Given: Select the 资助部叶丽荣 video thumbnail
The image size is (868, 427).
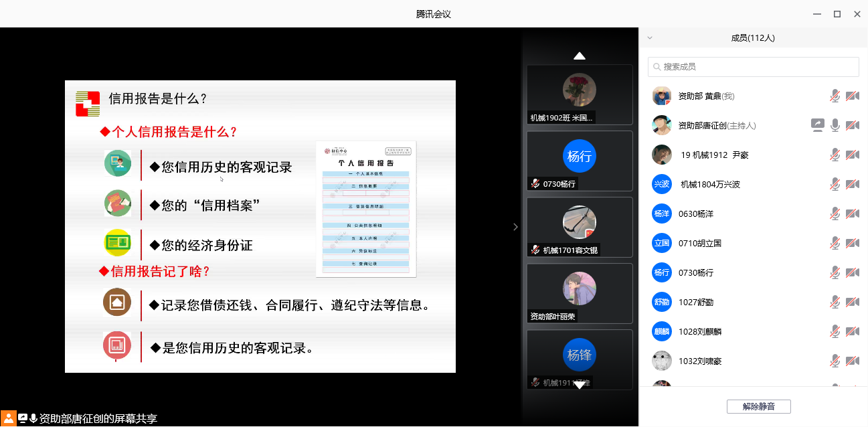Looking at the screenshot, I should [x=580, y=294].
